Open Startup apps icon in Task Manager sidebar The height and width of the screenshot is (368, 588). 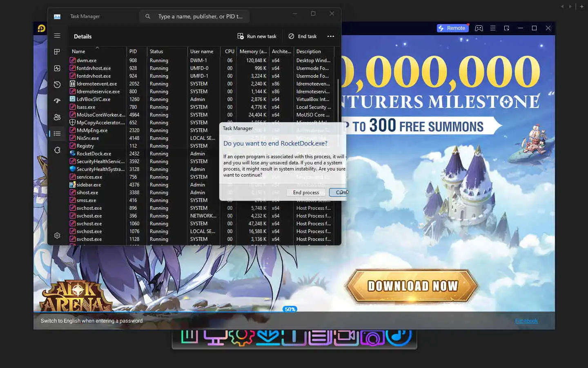click(57, 101)
